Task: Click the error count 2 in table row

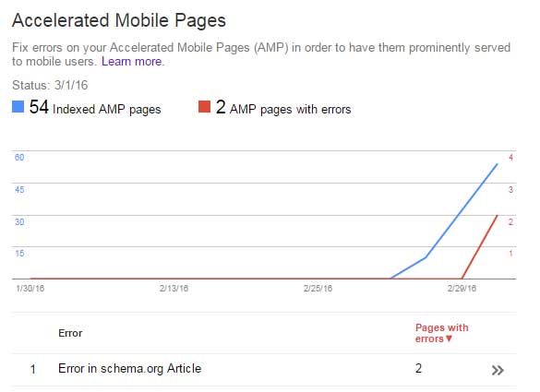Action: (x=418, y=369)
